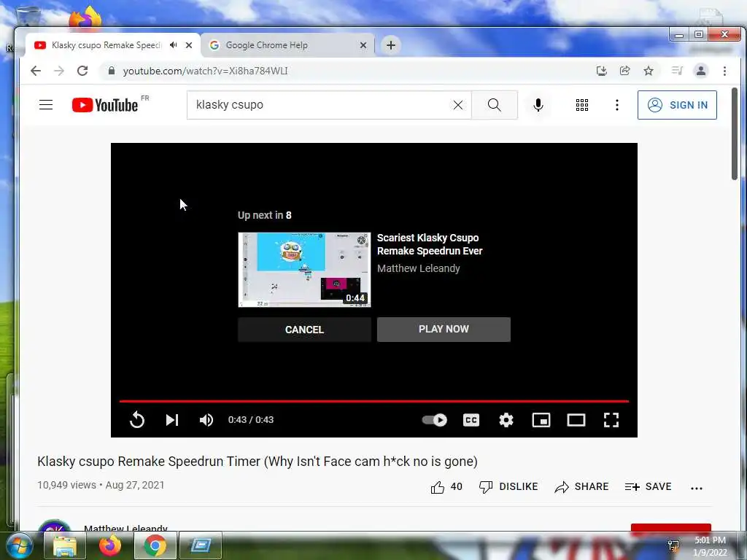
Task: Toggle the autoplay switch off
Action: (x=435, y=420)
